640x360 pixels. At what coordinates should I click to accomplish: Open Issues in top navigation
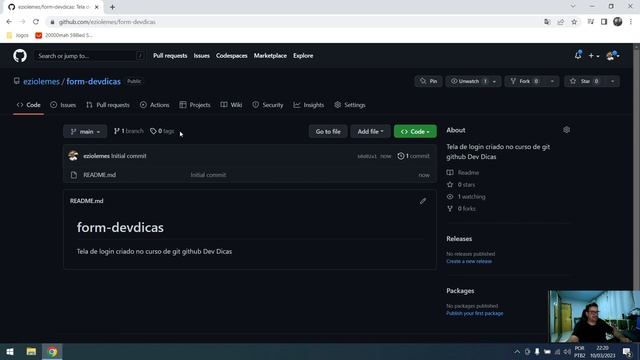(x=201, y=56)
